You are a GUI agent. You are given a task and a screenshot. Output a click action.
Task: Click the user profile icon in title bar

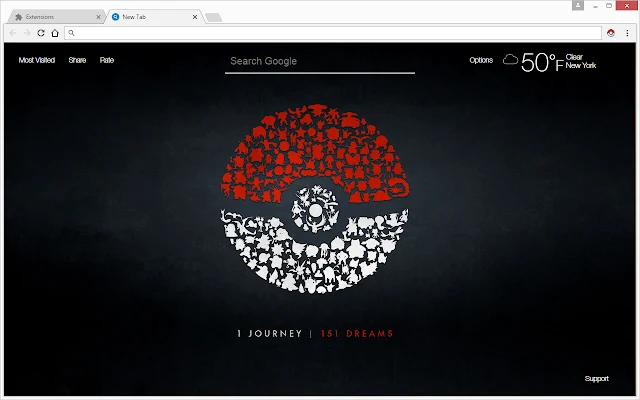pos(578,5)
